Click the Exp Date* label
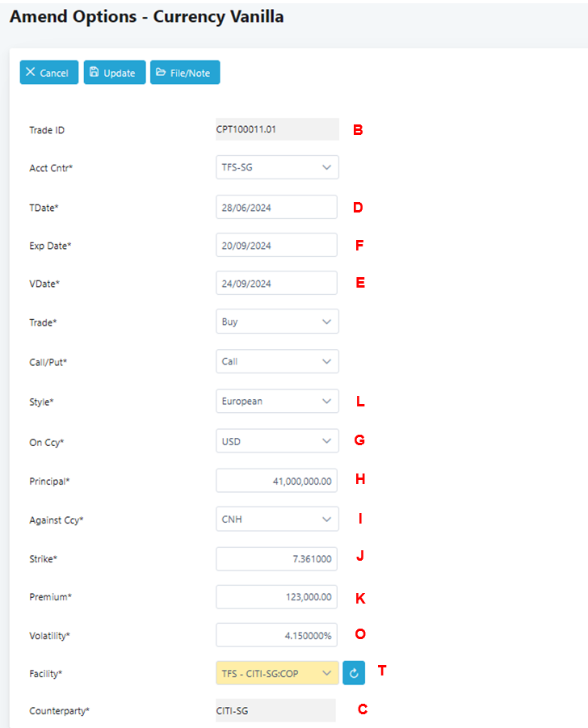This screenshot has height=728, width=588. [x=50, y=246]
